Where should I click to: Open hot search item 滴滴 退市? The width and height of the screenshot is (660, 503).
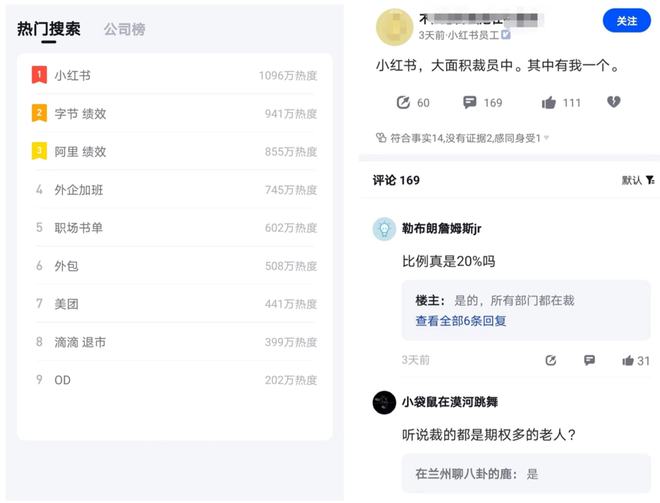click(x=80, y=342)
